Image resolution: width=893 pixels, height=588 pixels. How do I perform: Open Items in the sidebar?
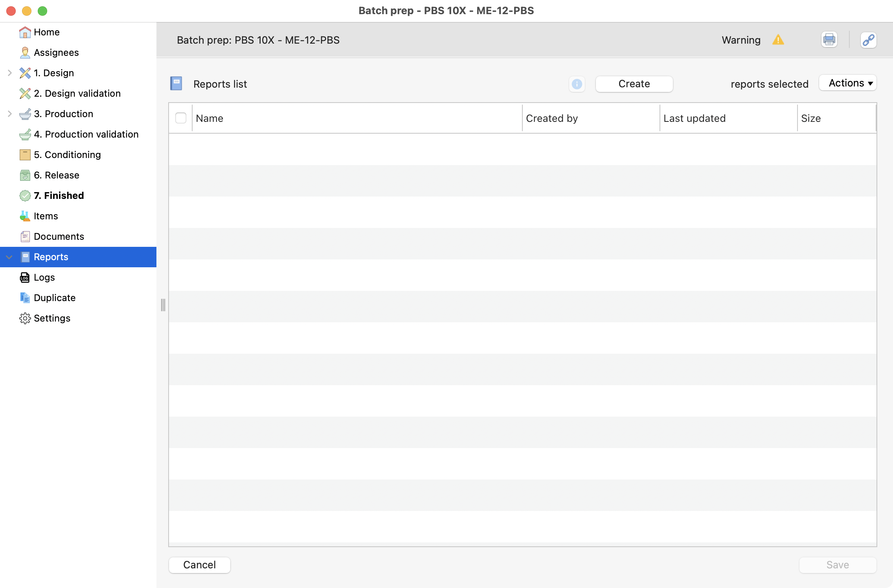pyautogui.click(x=46, y=216)
